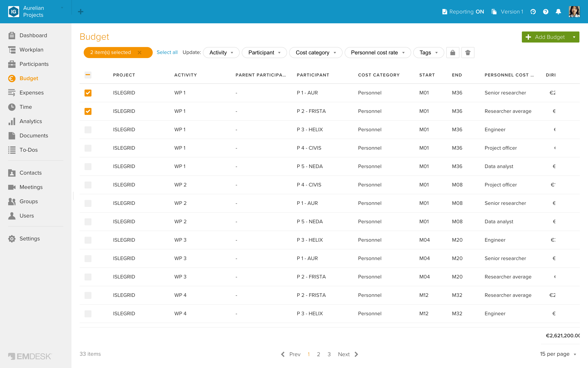Click the IG project logo icon
This screenshot has width=588, height=368.
[14, 12]
